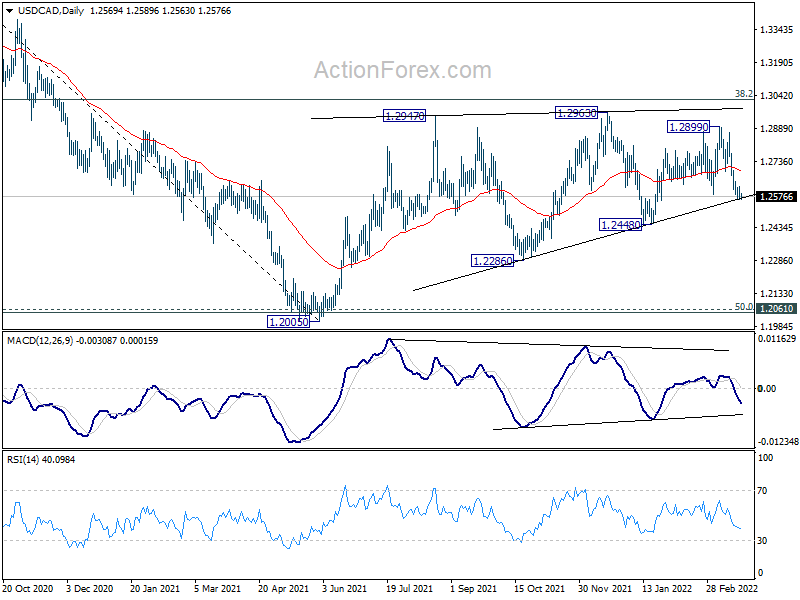Click the RSI(14) indicator label
Screen dimensions: 800x600
(22, 460)
